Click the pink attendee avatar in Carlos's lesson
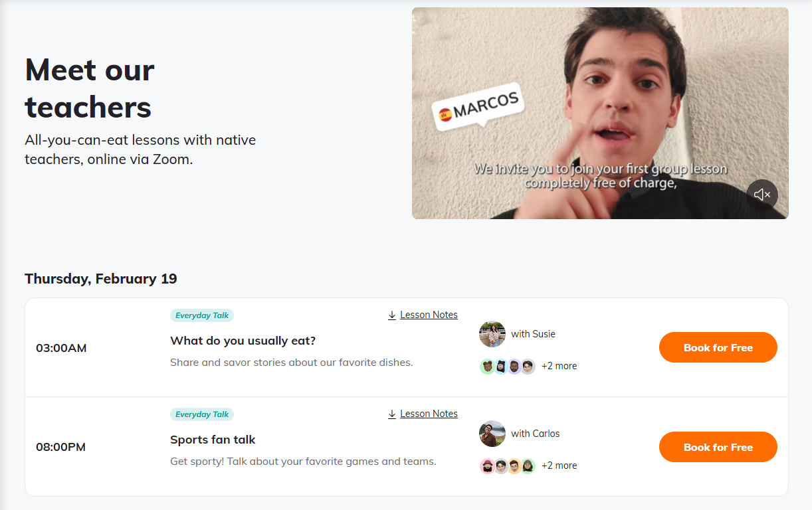 pos(487,466)
